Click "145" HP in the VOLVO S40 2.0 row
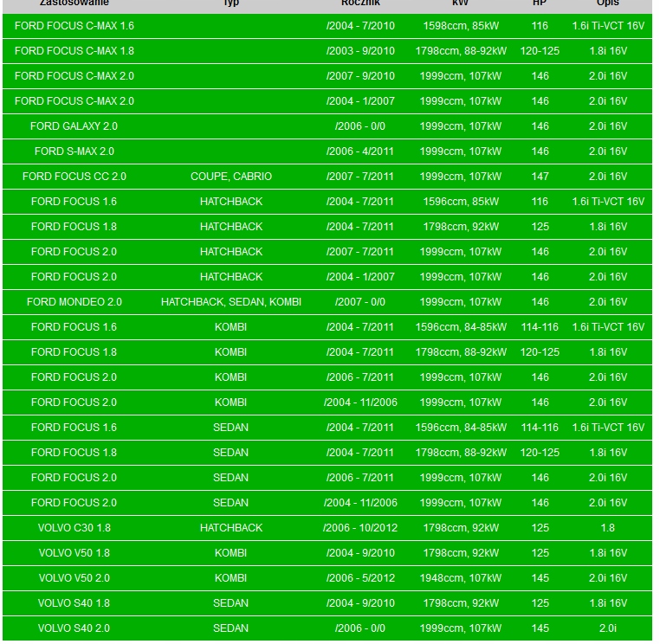This screenshot has width=660, height=644. (540, 628)
